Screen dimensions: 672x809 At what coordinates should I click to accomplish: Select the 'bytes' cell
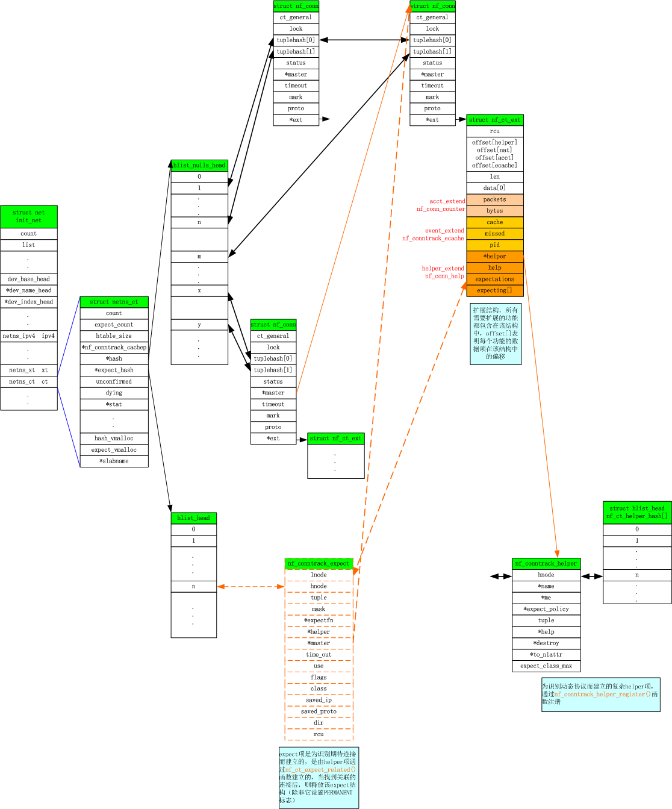coord(495,211)
